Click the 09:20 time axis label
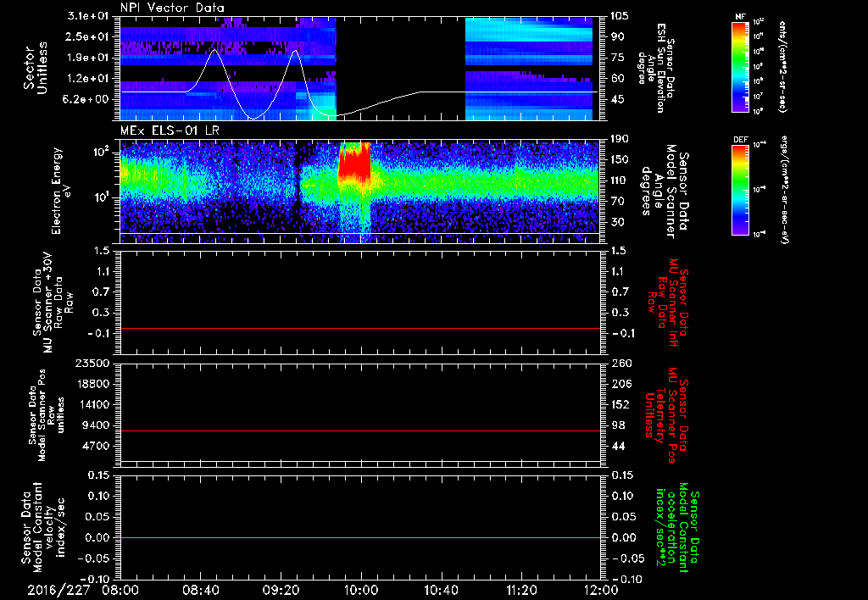This screenshot has height=600, width=868. pos(281,590)
